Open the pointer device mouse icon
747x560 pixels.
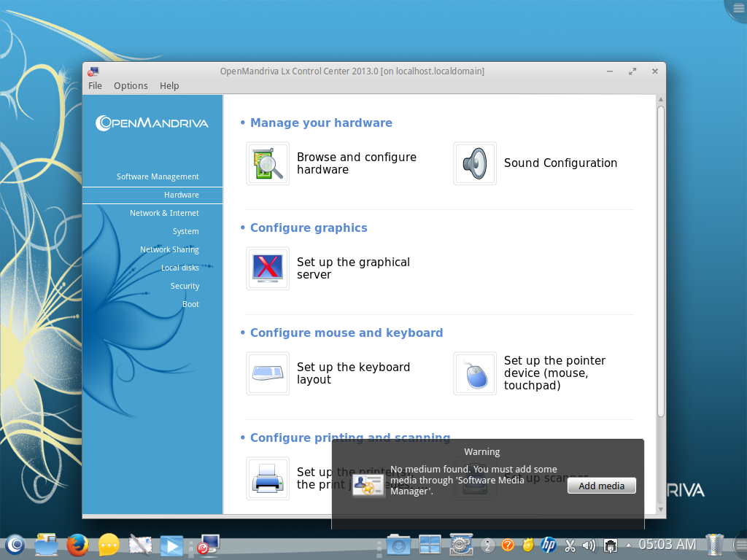(x=474, y=373)
